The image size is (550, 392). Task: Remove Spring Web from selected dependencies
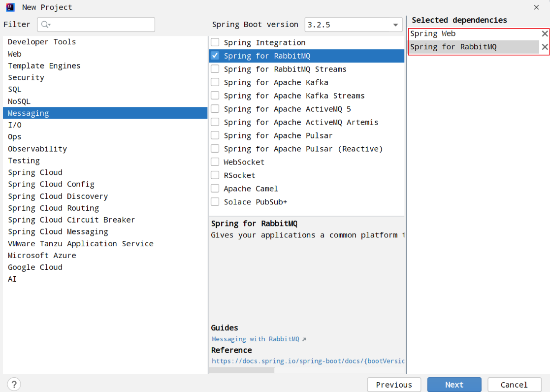(545, 33)
